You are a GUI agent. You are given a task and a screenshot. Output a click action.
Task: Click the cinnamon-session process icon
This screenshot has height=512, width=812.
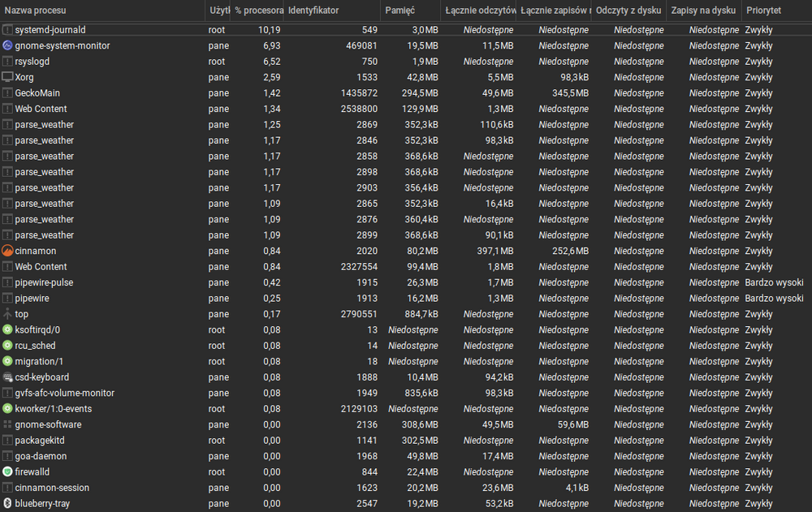(x=7, y=488)
